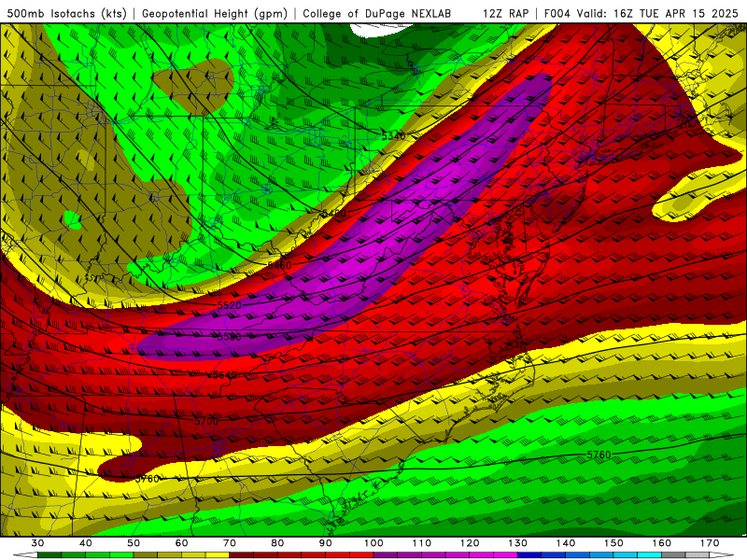Click the 5760 contour label beside the dark red tongue
Image resolution: width=747 pixels, height=560 pixels.
pos(148,479)
